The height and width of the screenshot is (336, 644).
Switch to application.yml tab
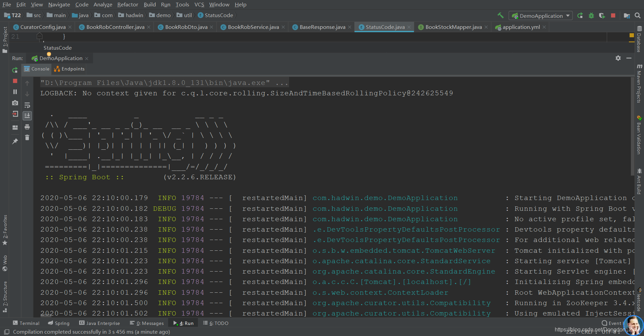click(521, 27)
